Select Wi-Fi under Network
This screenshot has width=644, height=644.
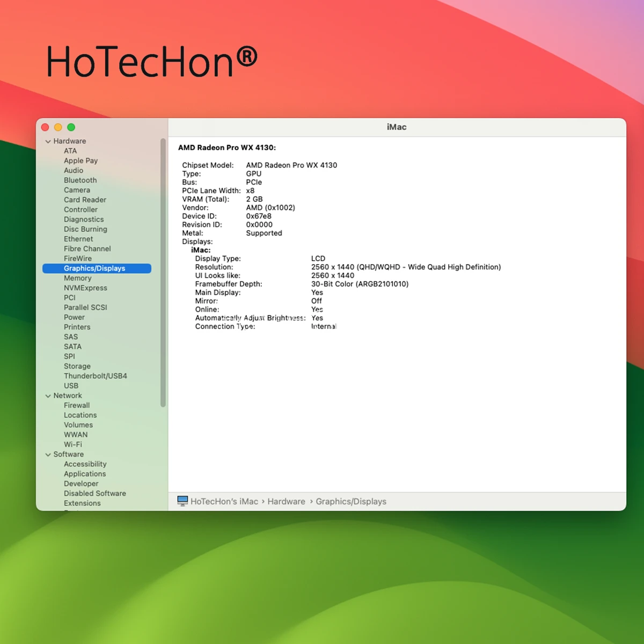pos(73,444)
